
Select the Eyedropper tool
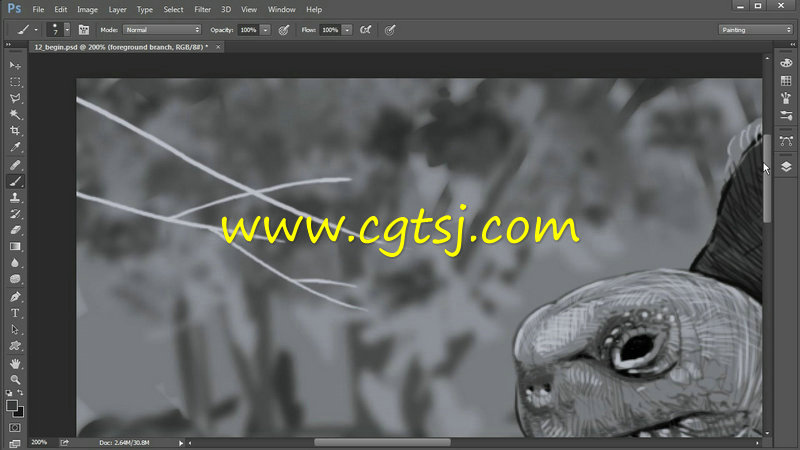coord(15,147)
